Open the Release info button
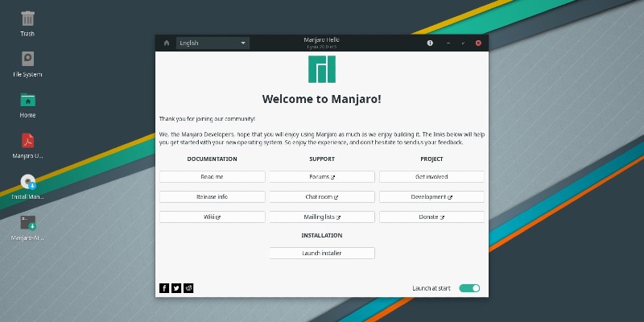This screenshot has height=322, width=644. point(212,196)
